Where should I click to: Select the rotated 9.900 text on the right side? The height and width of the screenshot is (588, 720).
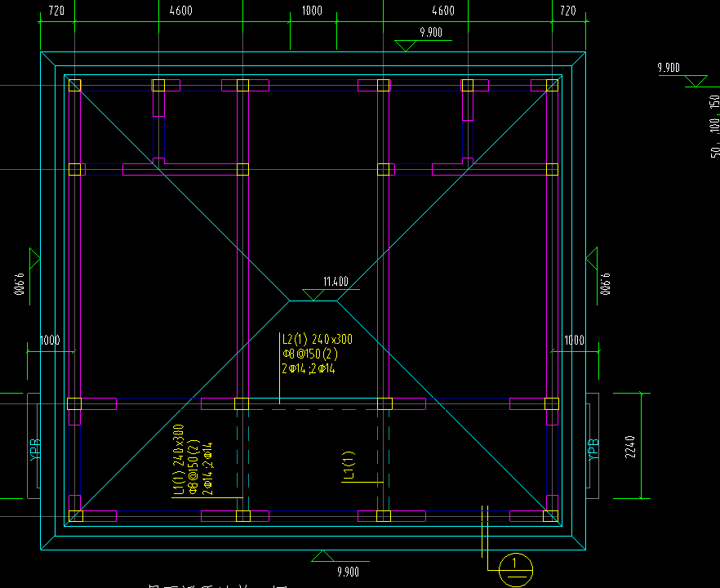point(606,284)
